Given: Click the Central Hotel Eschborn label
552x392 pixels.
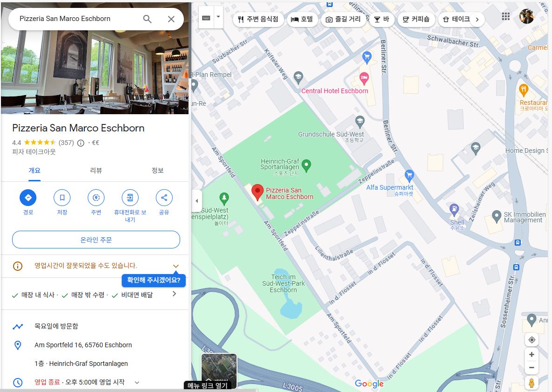Looking at the screenshot, I should 335,91.
